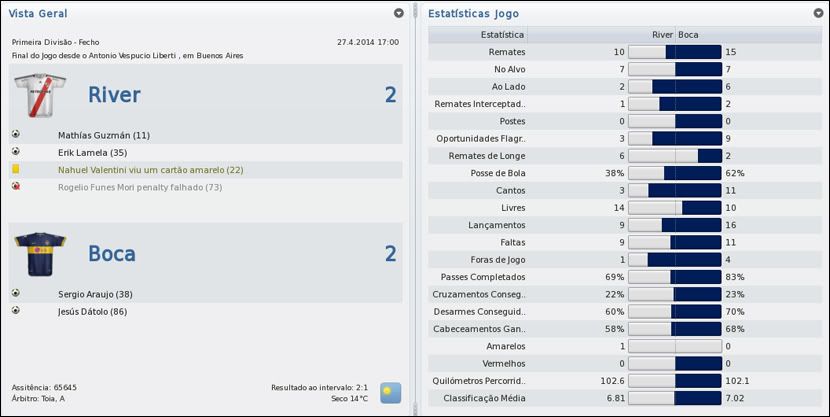Click the yellow card icon for Nahuel Valentini

click(16, 170)
